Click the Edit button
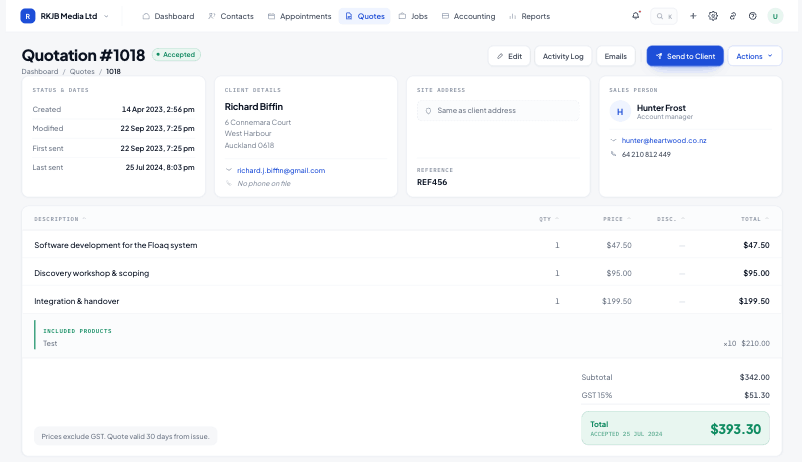The width and height of the screenshot is (802, 462). (509, 56)
